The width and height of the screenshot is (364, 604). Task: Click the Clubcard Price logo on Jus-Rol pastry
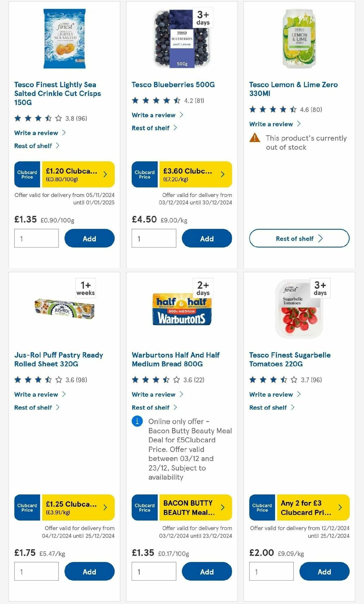(x=27, y=507)
